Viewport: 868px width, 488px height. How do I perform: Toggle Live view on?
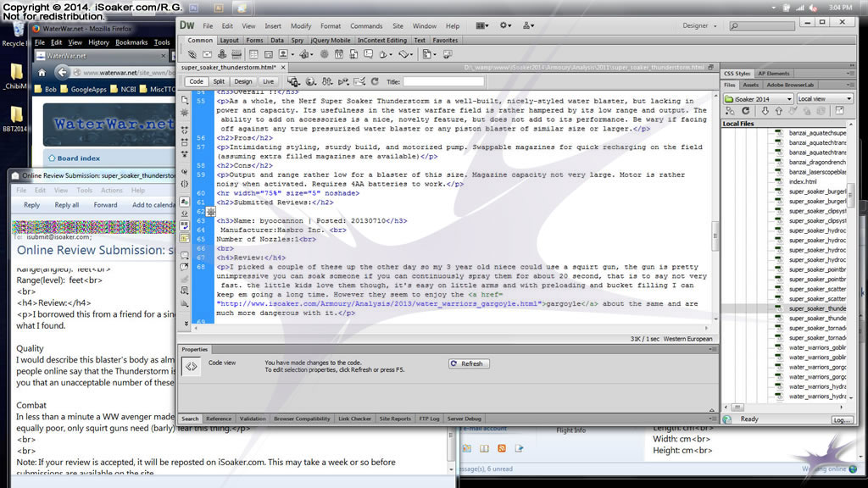pyautogui.click(x=268, y=81)
